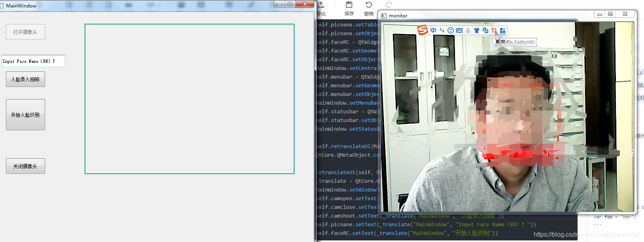The width and height of the screenshot is (644, 242).
Task: Open the skin shirt icon on the Sogou bar
Action: pos(477,30)
